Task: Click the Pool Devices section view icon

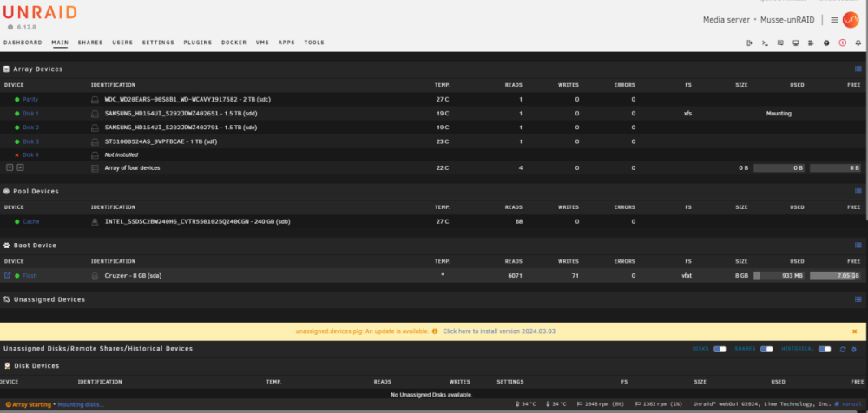Action: click(858, 191)
